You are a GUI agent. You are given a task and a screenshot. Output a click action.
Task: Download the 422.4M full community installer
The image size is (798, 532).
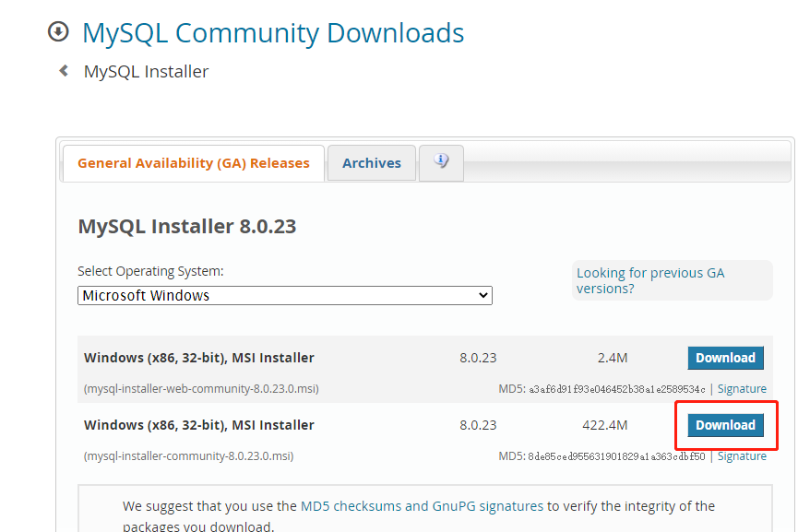(x=725, y=425)
